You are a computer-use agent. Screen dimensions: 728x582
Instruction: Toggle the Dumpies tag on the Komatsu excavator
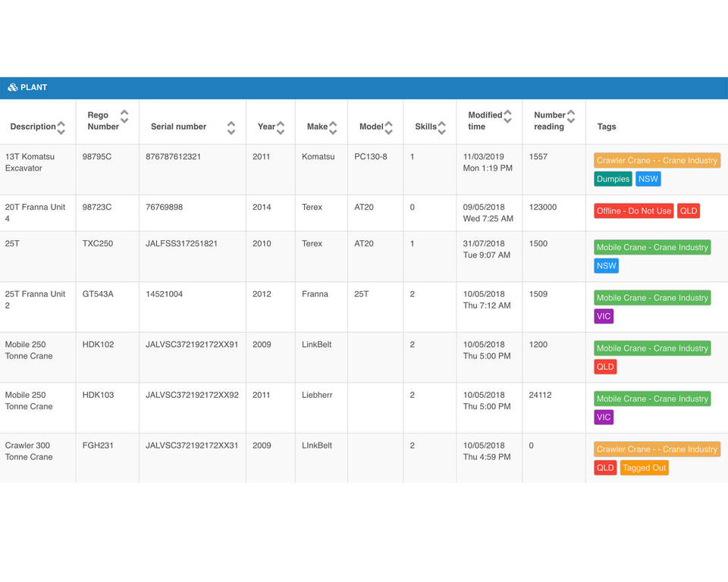pos(613,179)
